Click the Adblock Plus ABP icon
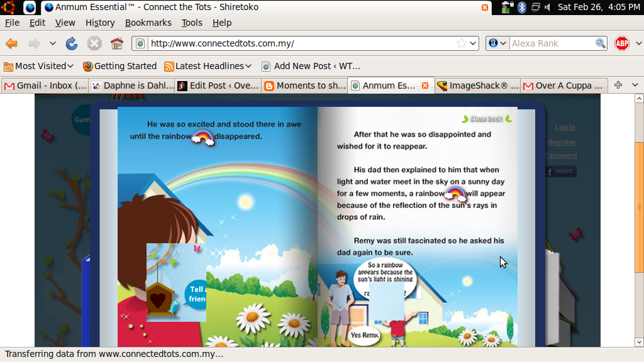 point(622,43)
